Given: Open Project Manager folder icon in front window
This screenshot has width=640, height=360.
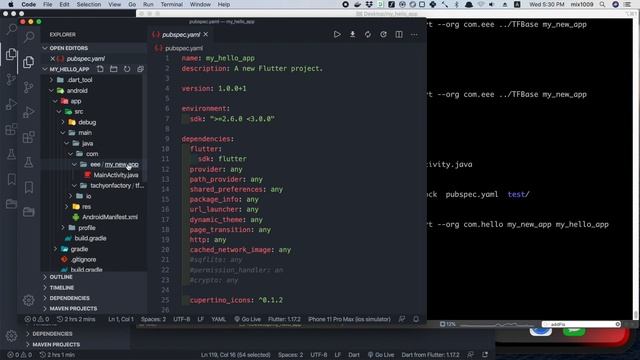Looking at the screenshot, I should (x=29, y=212).
